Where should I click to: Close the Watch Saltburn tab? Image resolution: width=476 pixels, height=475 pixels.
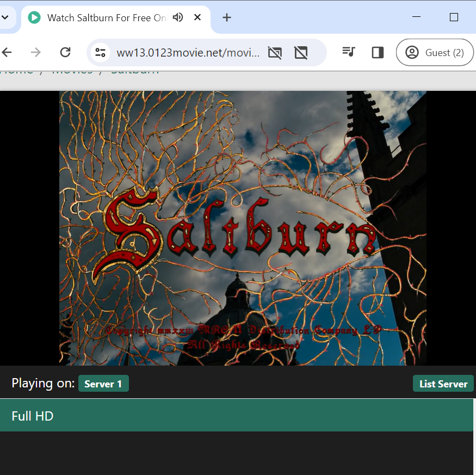click(197, 17)
